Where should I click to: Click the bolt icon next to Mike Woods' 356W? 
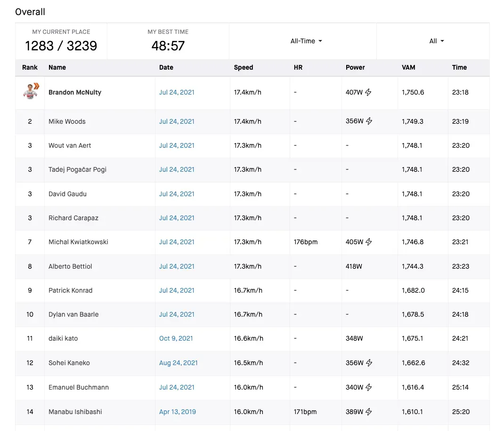[369, 121]
